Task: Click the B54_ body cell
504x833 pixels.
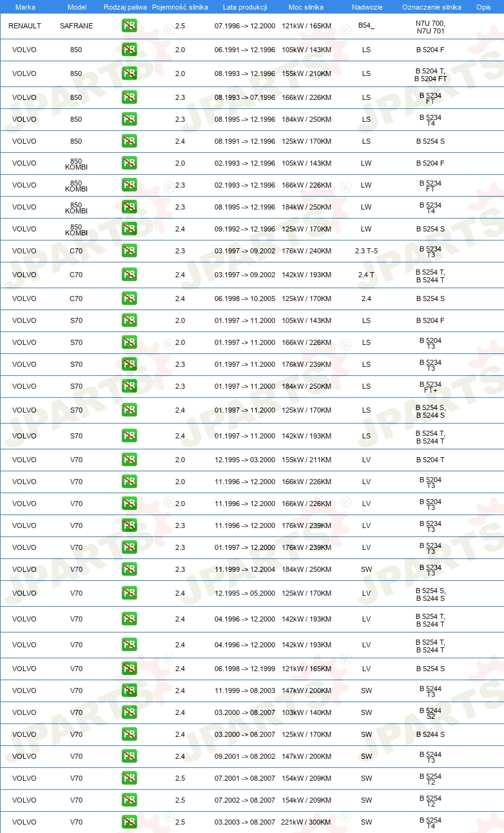Action: point(366,26)
